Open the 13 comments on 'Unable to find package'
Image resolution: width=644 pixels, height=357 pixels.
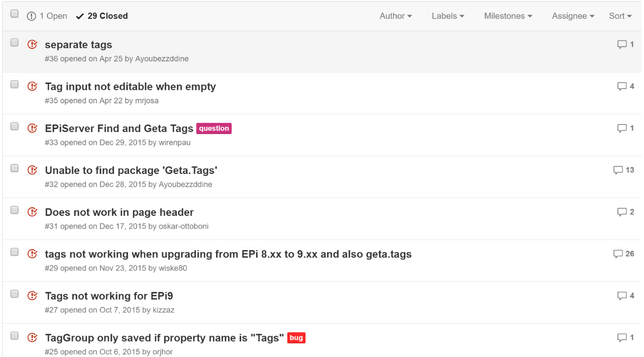coord(624,170)
